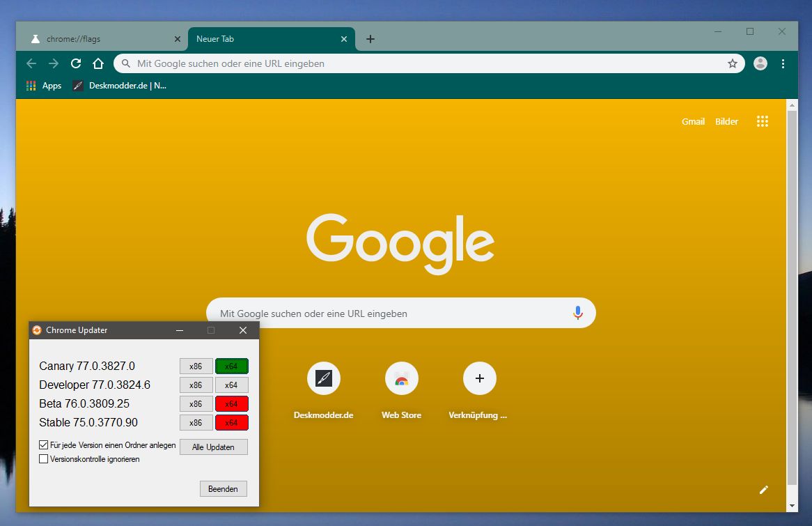The image size is (812, 526).
Task: Enable 'Versionskontrolle ignorieren' checkbox
Action: click(x=44, y=459)
